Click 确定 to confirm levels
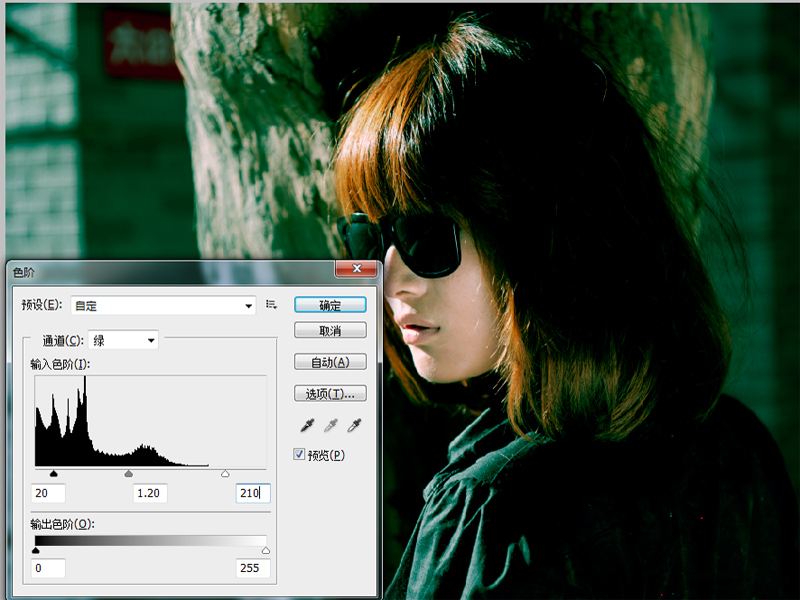The height and width of the screenshot is (600, 800). coord(330,305)
